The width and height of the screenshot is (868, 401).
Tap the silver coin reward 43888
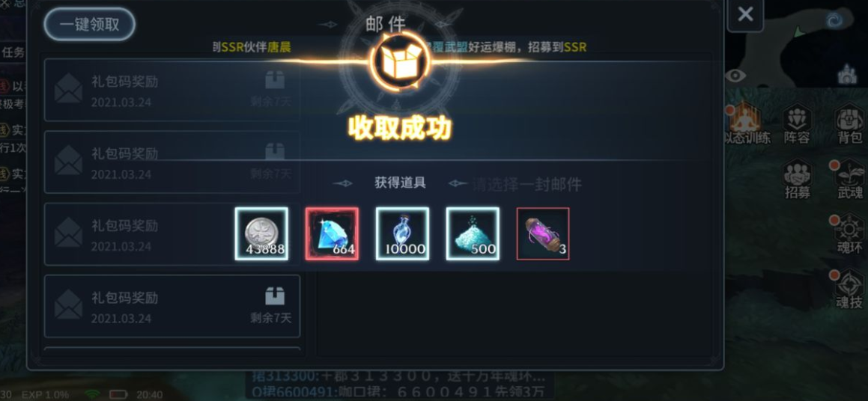pyautogui.click(x=261, y=233)
